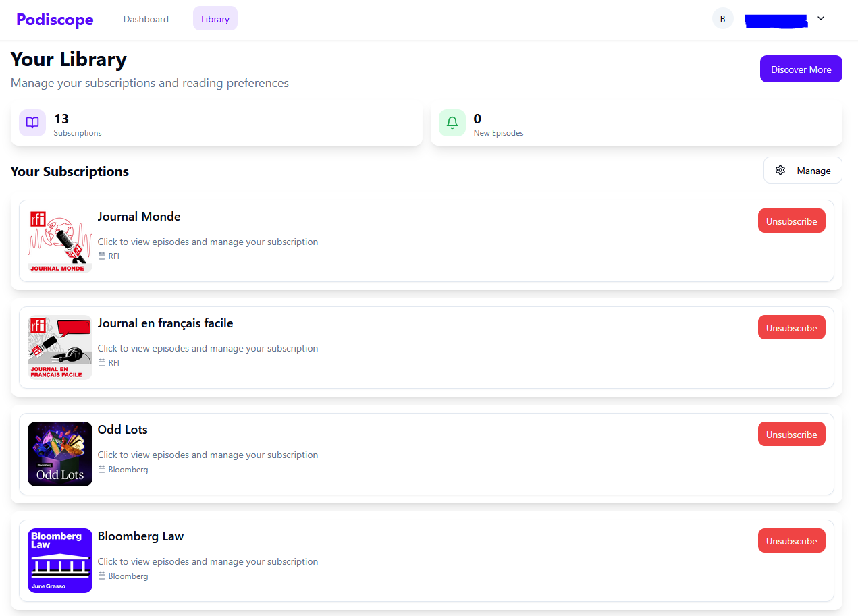Go to the Dashboard tab

146,19
